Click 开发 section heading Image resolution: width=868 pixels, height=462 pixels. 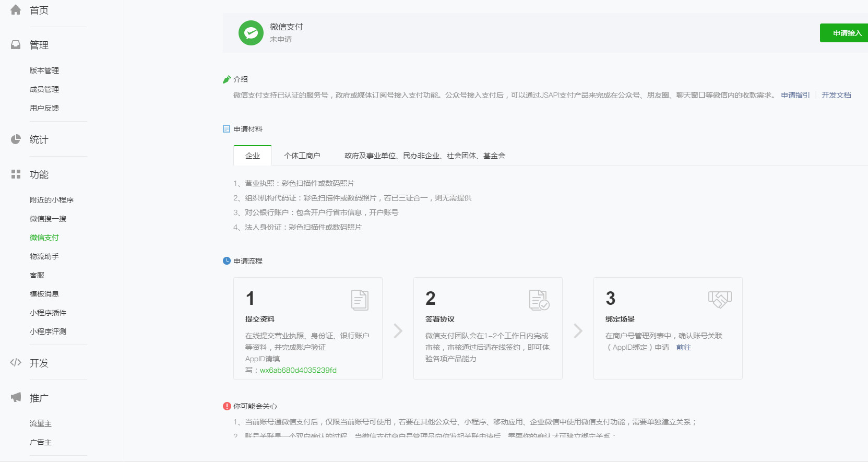39,363
